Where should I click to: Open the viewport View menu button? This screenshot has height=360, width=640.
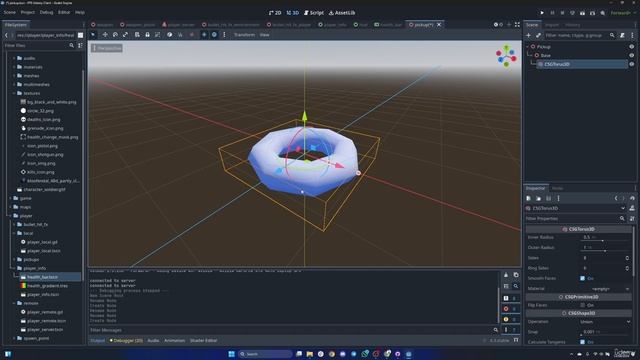pyautogui.click(x=264, y=35)
